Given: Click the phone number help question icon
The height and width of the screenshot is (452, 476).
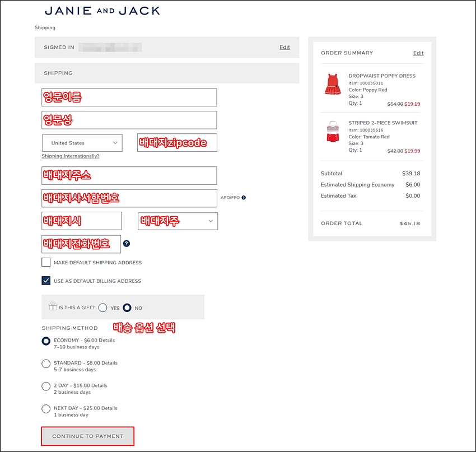Looking at the screenshot, I should 127,244.
